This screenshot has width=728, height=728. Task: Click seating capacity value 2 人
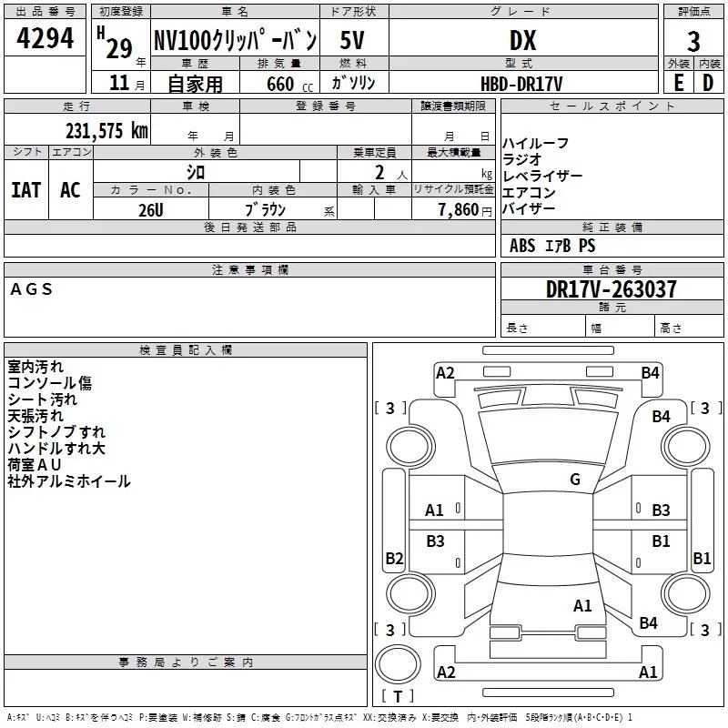coord(390,173)
